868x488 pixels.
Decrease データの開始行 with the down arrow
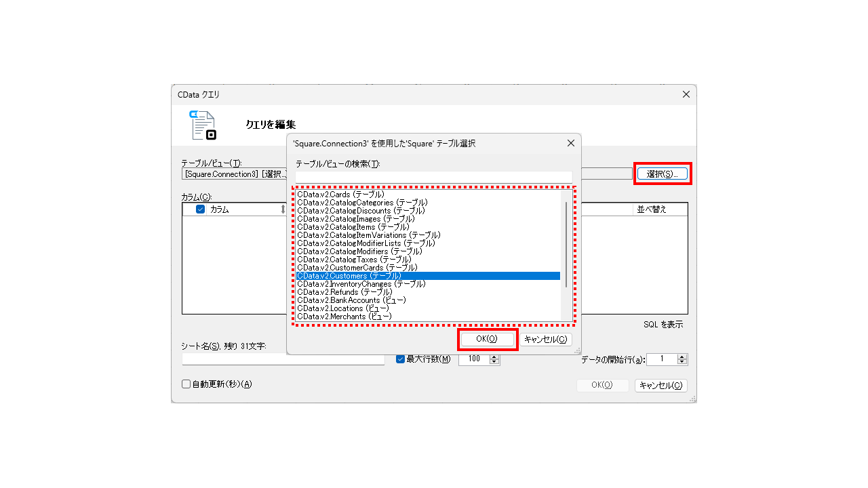pyautogui.click(x=682, y=362)
